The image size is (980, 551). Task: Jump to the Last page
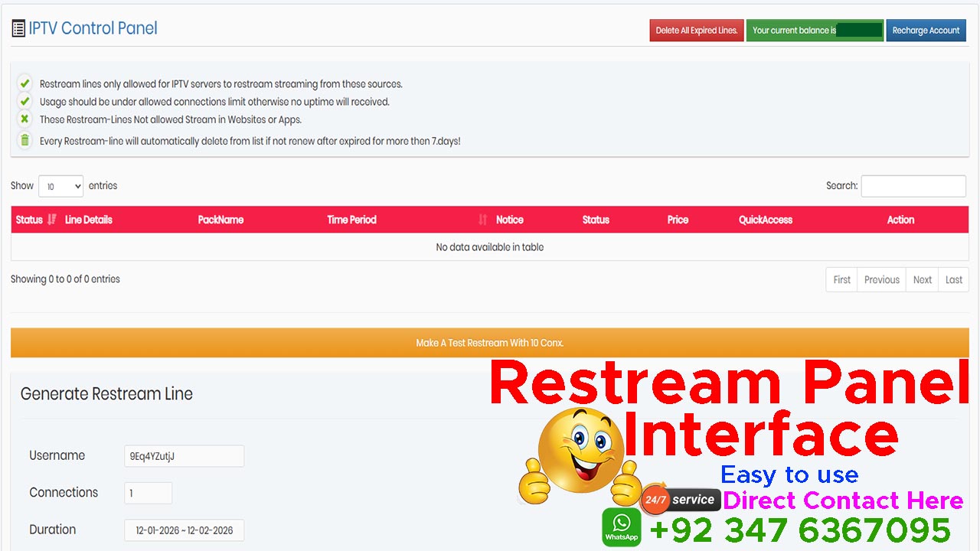click(954, 279)
